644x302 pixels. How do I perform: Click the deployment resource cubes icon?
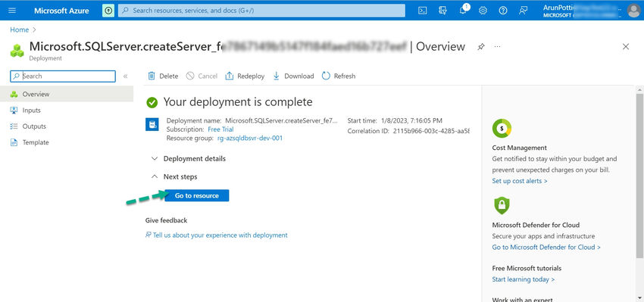click(17, 51)
